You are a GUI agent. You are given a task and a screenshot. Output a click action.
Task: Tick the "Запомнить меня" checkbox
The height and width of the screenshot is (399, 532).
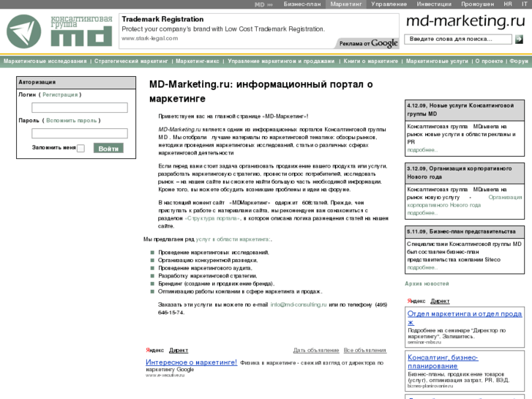tap(80, 149)
